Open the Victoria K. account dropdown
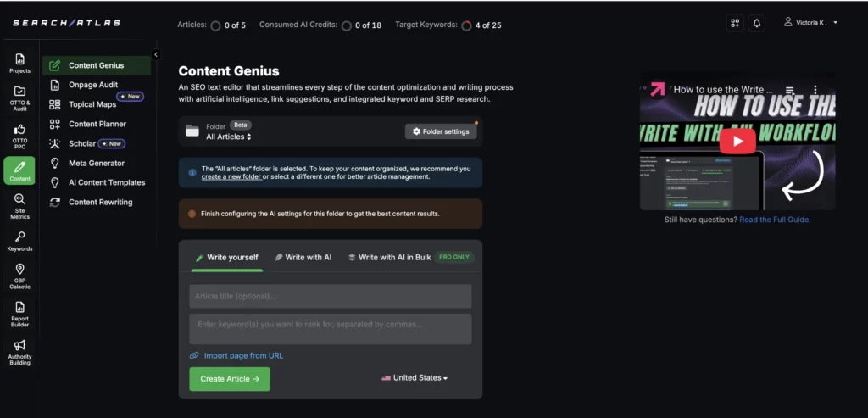Screen dimensions: 868x418 pos(811,23)
